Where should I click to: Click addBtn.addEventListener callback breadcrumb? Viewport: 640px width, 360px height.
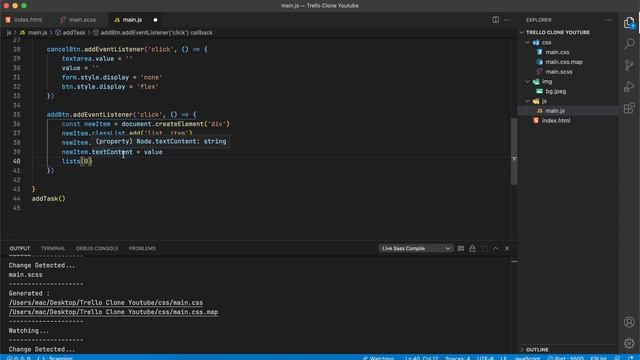pos(156,33)
